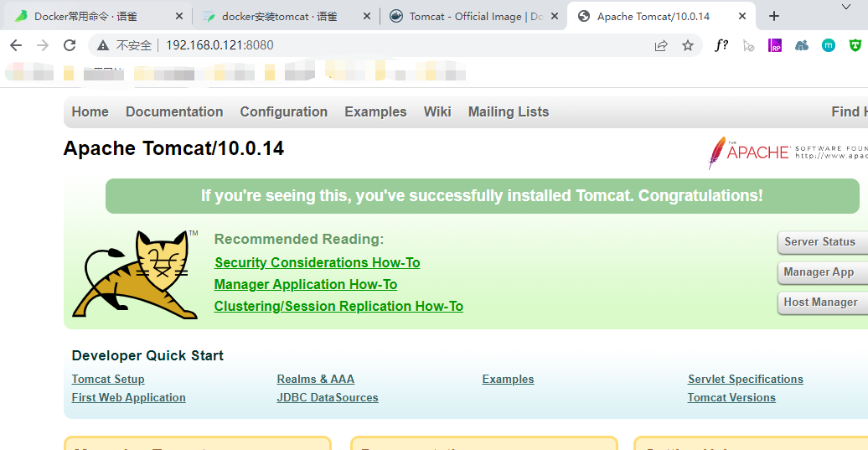Bookmark this page with the star icon
Screen dimensions: 868x450
688,45
